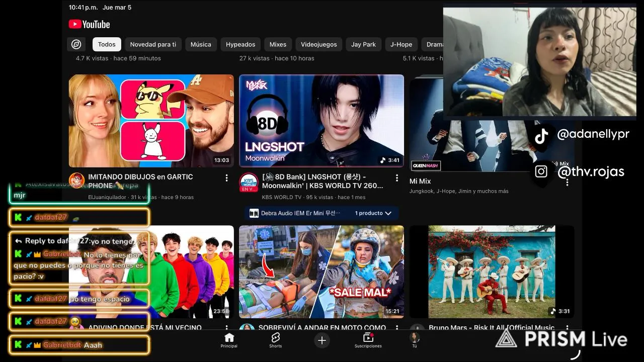Click the TikTok logo icon

(x=541, y=136)
